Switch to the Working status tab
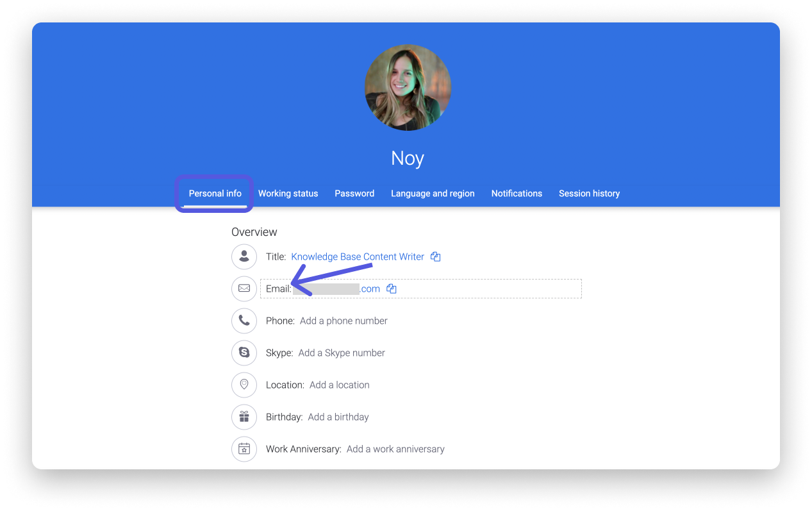This screenshot has height=511, width=812. tap(288, 193)
